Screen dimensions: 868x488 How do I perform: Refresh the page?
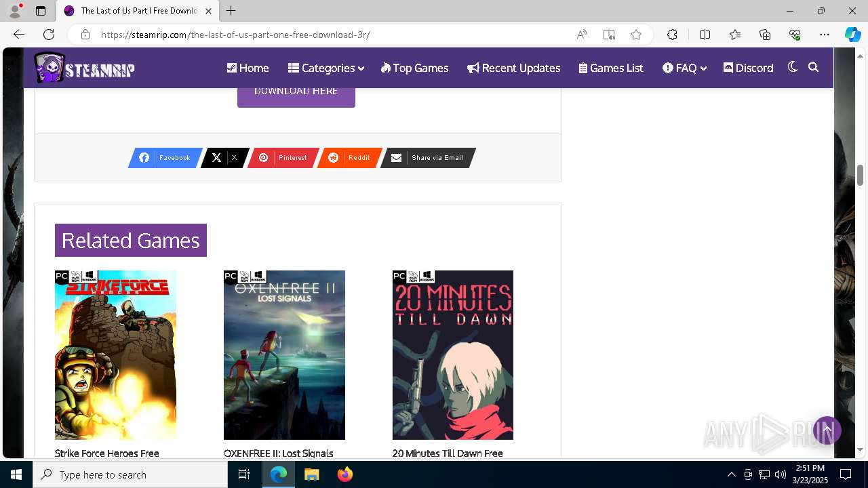49,35
